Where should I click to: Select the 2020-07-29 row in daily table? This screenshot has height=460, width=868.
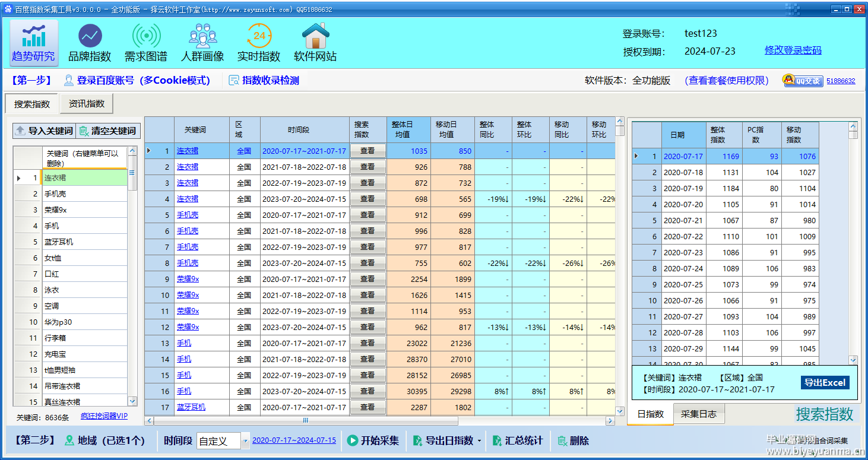[x=726, y=349]
